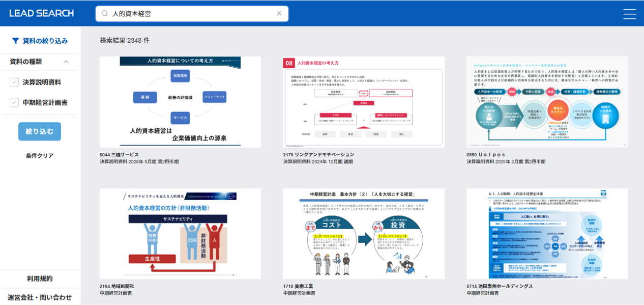Click the LEAD SEARCH logo
Screen dimensions: 644x305
[x=41, y=13]
